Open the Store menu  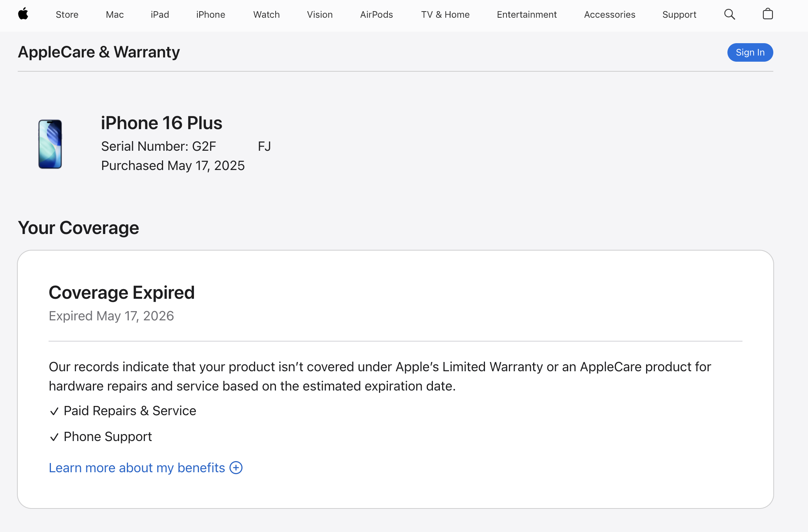pos(67,15)
